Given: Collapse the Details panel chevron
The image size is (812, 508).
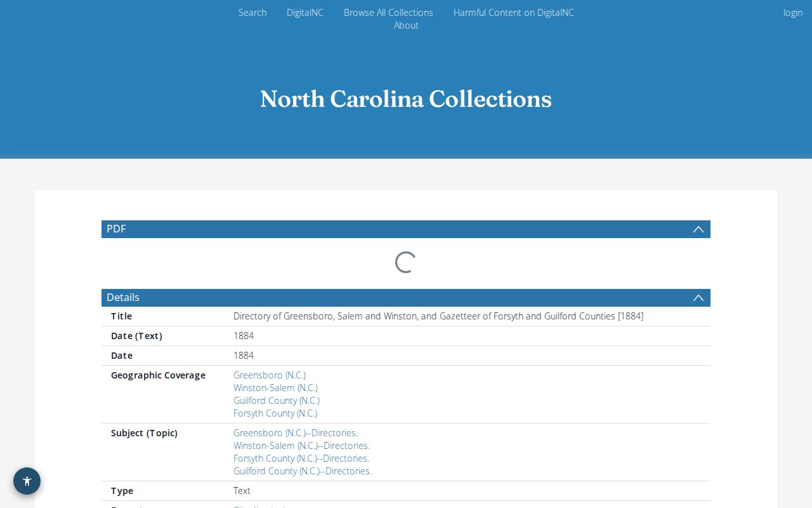Looking at the screenshot, I should (698, 298).
